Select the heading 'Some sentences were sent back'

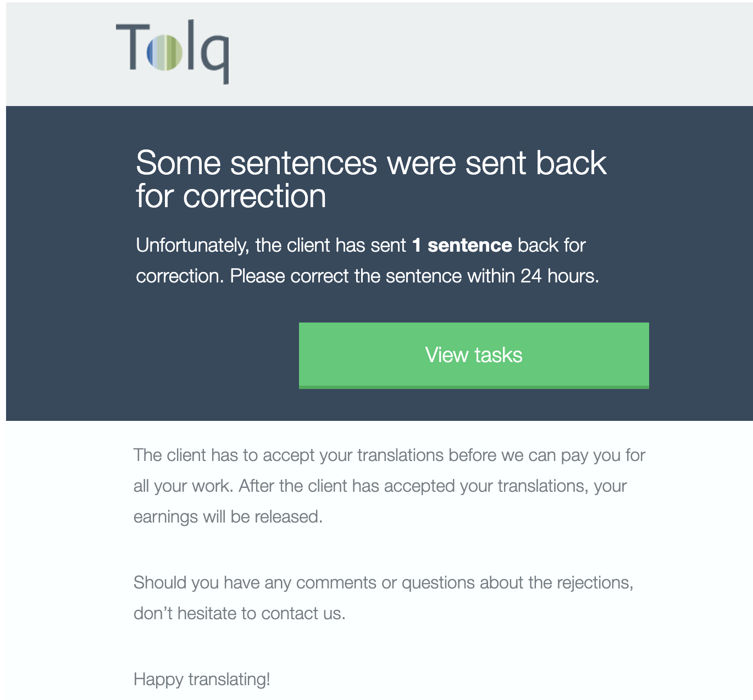tap(371, 163)
